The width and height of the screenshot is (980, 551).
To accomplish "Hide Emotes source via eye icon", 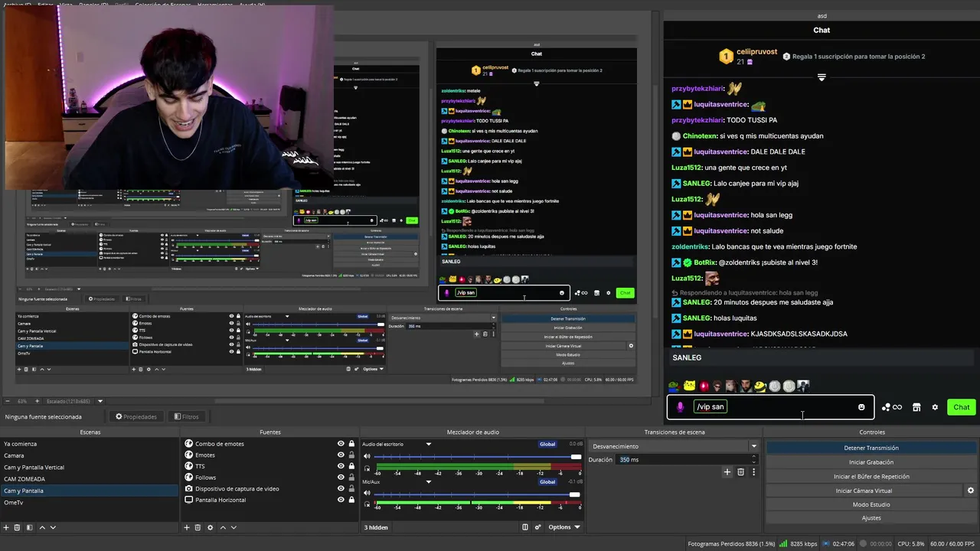I will (341, 455).
